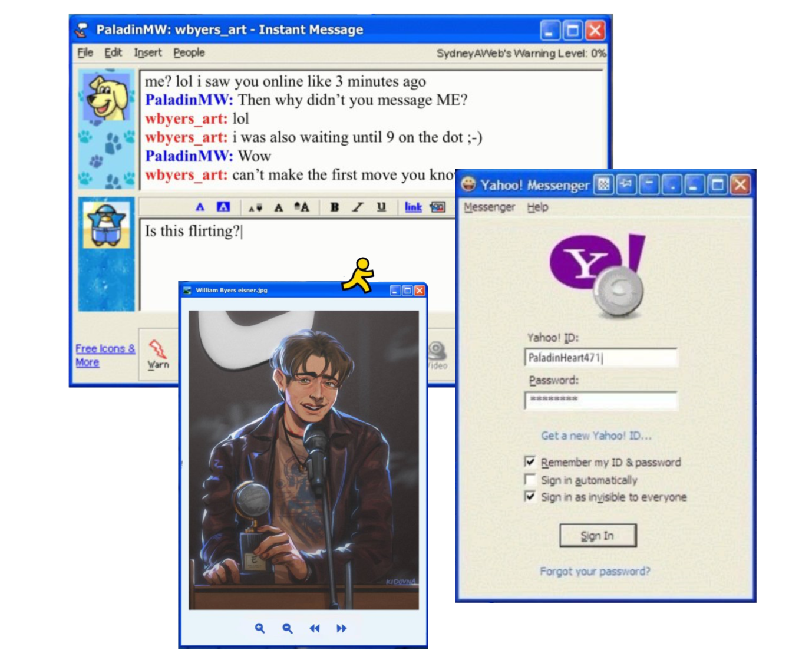Start a Video chat in AIM window
This screenshot has height=663, width=812.
(x=437, y=355)
